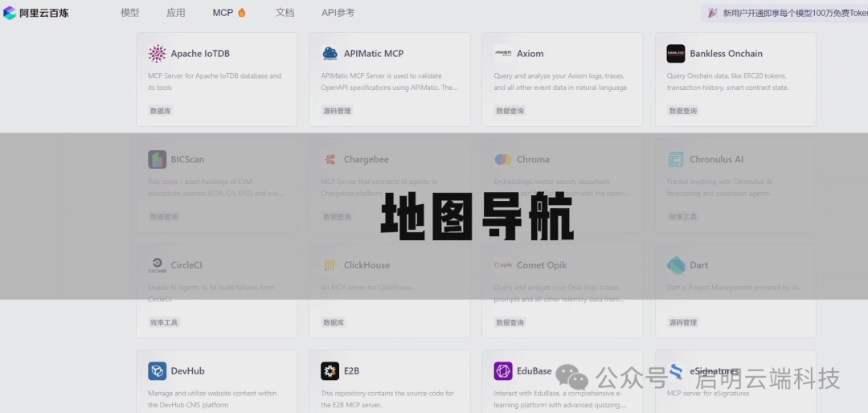This screenshot has height=413, width=868.
Task: Click the 数据查询 tag on Bankless Onchain
Action: 683,111
